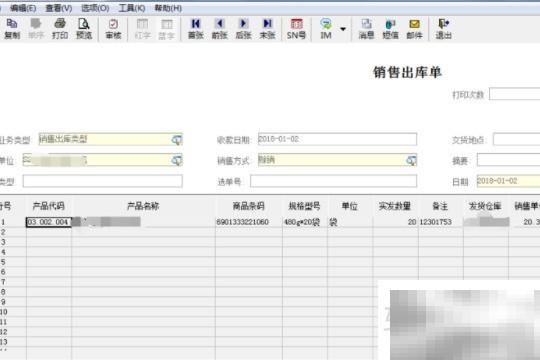The height and width of the screenshot is (360, 540).
Task: Click lookup icon in 购货单位 field
Action: [177, 160]
